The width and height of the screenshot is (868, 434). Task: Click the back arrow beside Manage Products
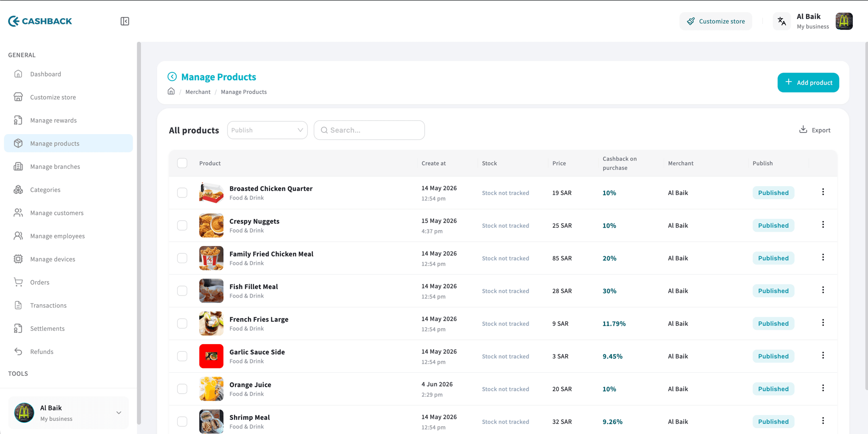pyautogui.click(x=172, y=77)
